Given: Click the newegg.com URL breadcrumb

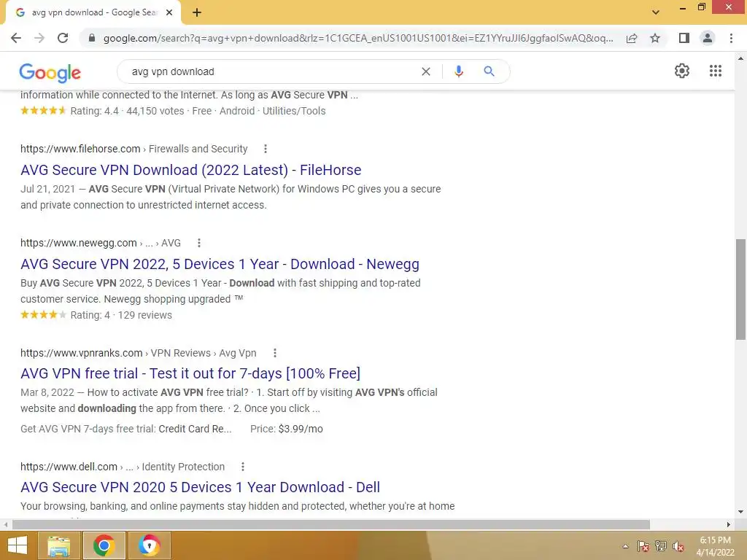Looking at the screenshot, I should click(x=101, y=244).
